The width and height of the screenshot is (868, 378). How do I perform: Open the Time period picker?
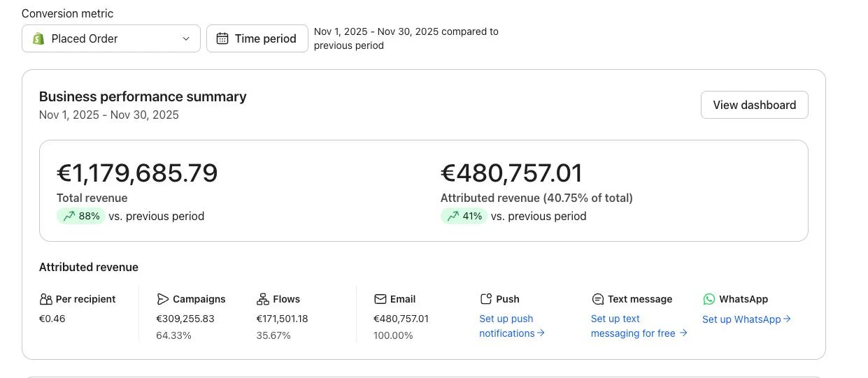click(x=257, y=38)
